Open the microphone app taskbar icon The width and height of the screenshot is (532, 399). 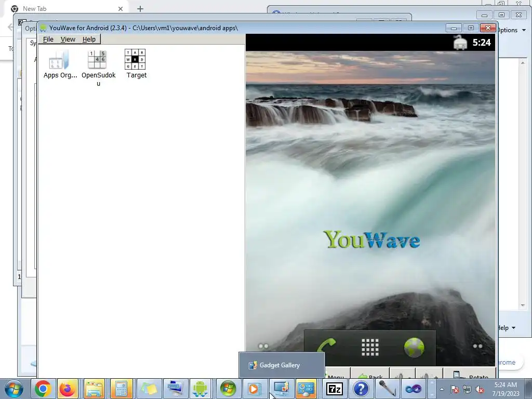387,389
